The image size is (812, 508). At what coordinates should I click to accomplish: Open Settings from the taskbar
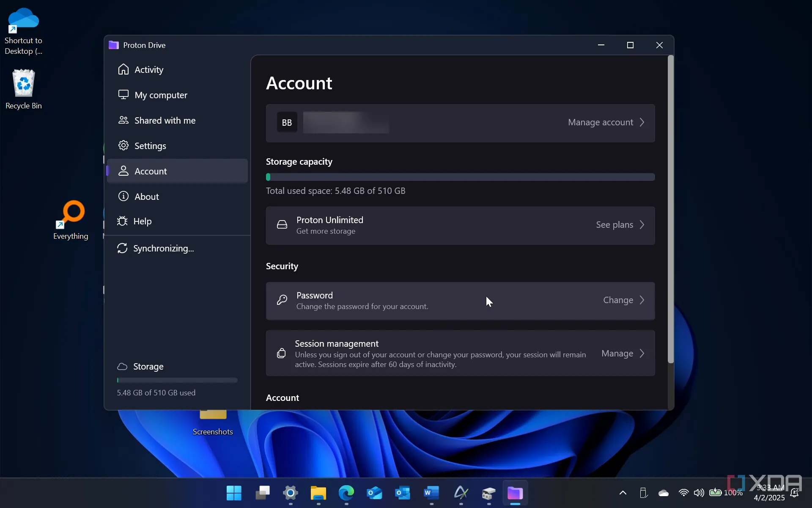(x=291, y=493)
